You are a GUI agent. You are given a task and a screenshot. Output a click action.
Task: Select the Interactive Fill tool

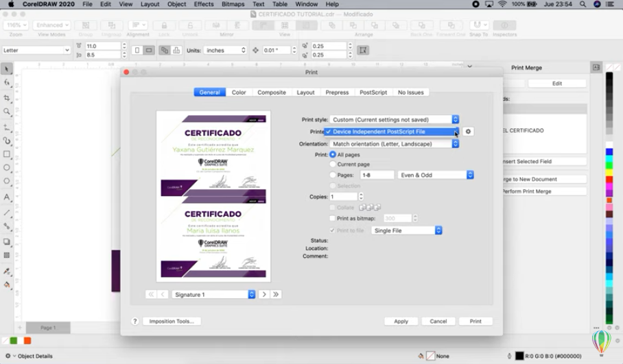coord(7,284)
